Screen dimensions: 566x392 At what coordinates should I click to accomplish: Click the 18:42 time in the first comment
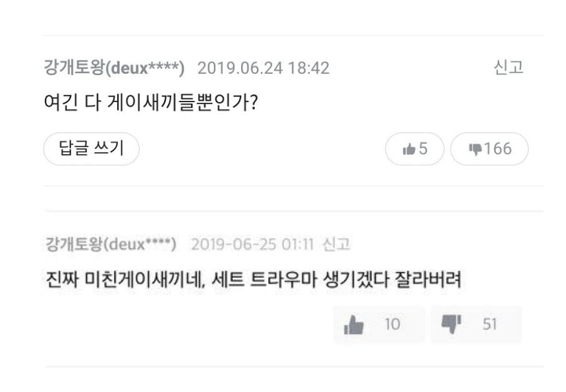(x=309, y=68)
